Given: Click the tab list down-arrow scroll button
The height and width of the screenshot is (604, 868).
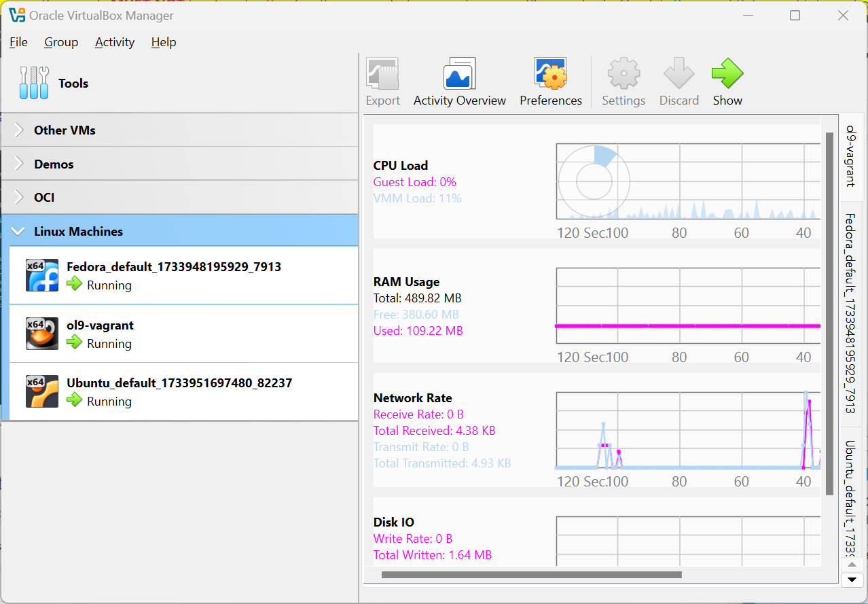Looking at the screenshot, I should pyautogui.click(x=851, y=580).
